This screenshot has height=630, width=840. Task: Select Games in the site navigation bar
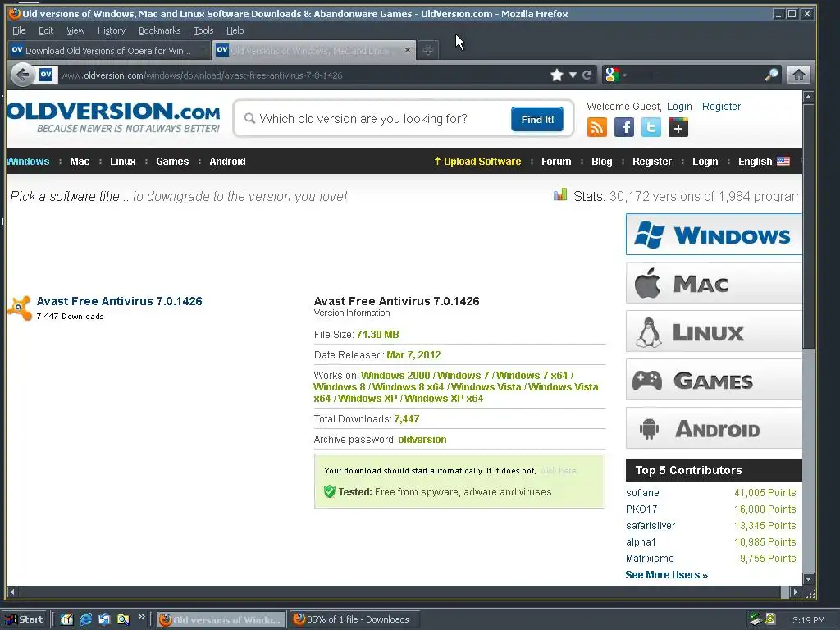click(x=172, y=162)
